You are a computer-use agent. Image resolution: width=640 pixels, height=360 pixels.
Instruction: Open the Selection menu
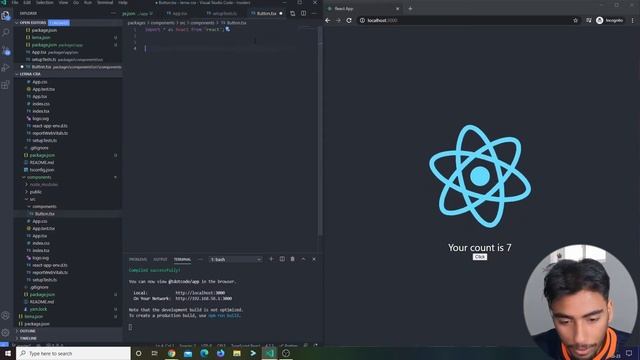coord(44,2)
